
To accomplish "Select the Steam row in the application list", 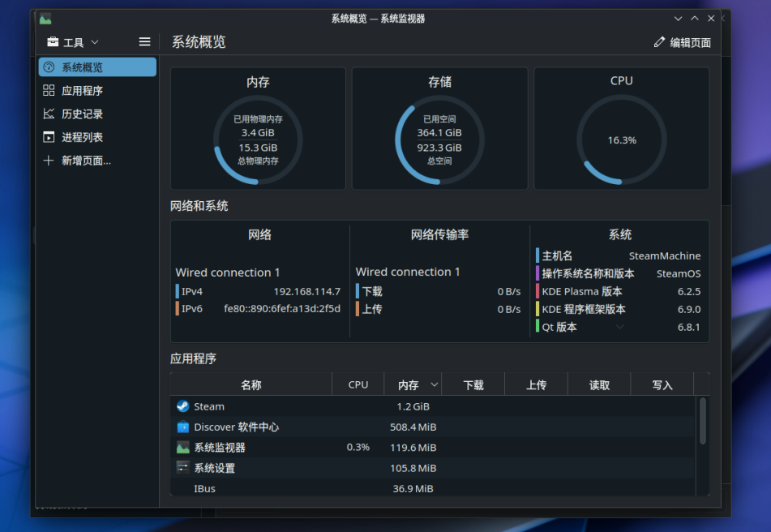I will (x=433, y=406).
